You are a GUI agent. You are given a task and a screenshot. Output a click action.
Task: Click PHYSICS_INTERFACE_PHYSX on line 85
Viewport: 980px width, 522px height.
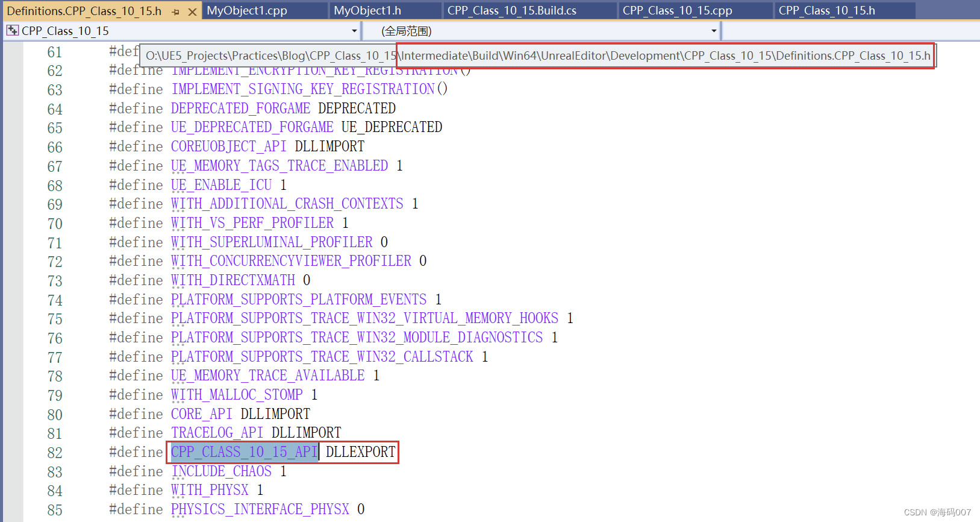pyautogui.click(x=260, y=509)
